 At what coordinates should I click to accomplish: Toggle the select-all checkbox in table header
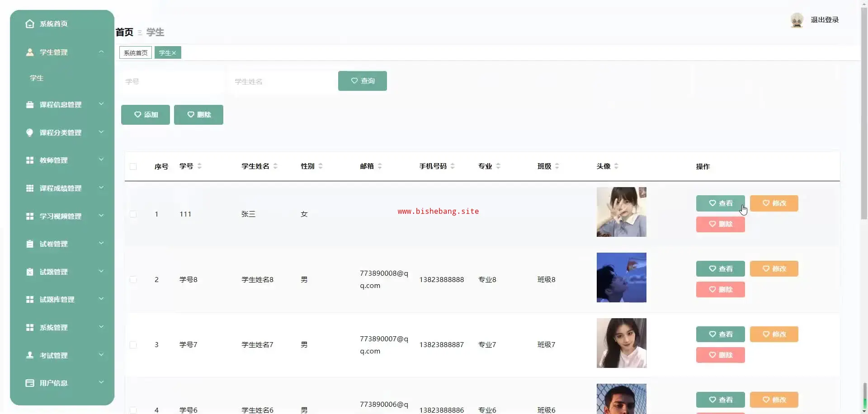pos(133,167)
